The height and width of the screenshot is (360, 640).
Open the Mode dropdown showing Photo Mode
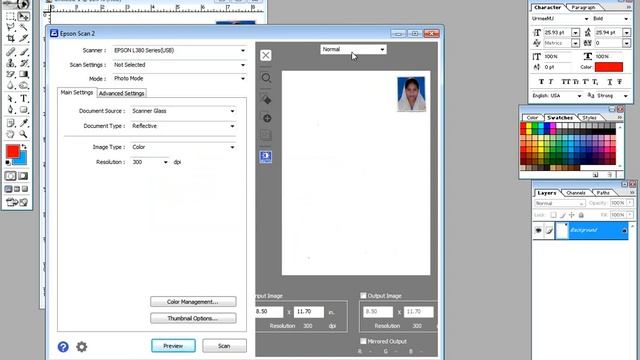(179, 78)
